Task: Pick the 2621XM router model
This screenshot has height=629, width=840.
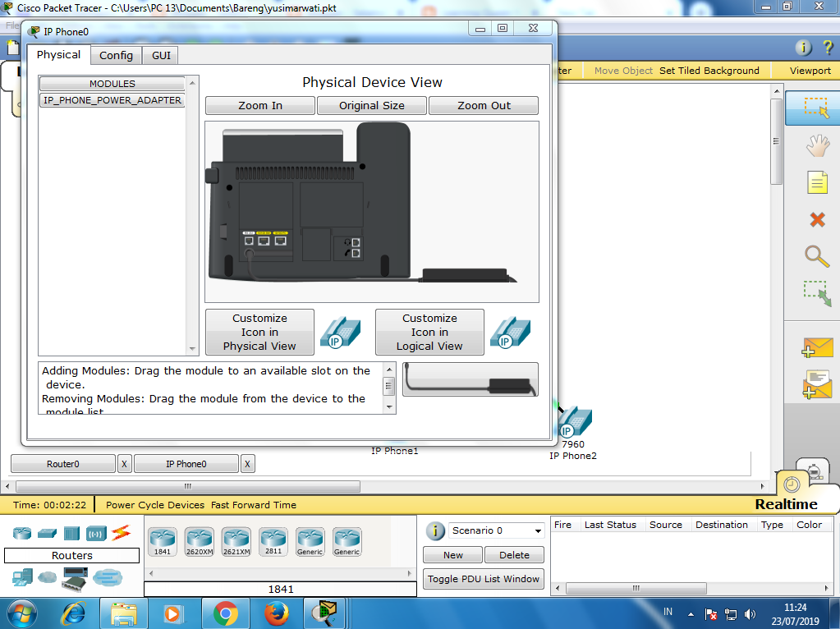Action: coord(236,542)
